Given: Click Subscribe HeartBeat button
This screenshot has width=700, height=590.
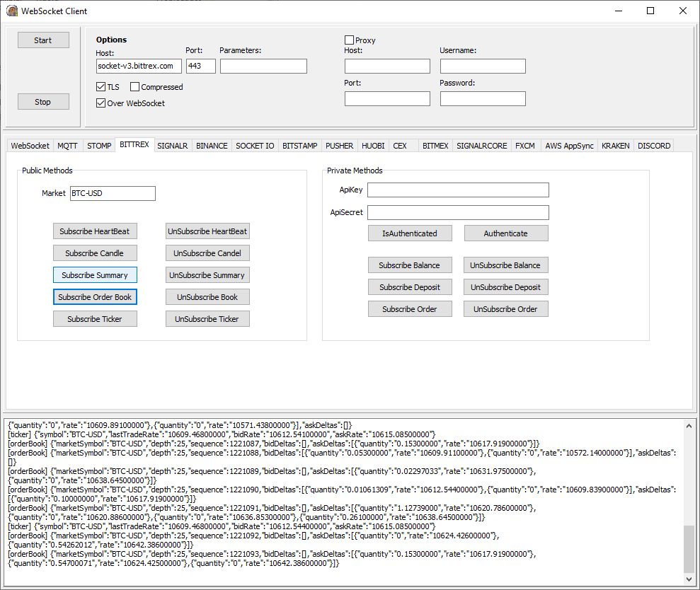Looking at the screenshot, I should pos(95,231).
